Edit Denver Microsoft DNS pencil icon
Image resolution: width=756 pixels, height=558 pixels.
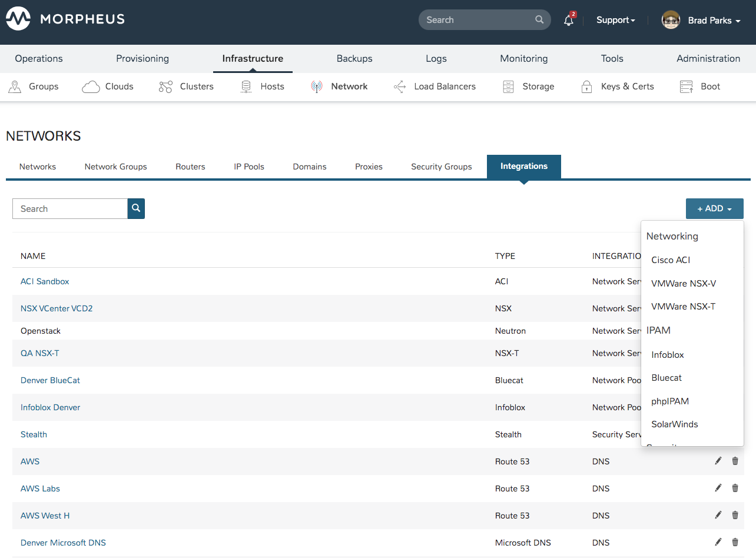pyautogui.click(x=718, y=542)
